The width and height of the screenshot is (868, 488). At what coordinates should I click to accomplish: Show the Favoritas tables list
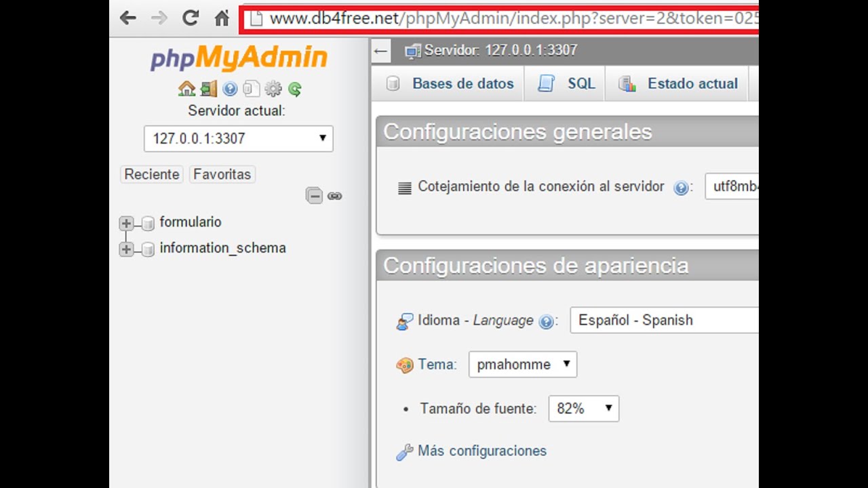coord(222,174)
